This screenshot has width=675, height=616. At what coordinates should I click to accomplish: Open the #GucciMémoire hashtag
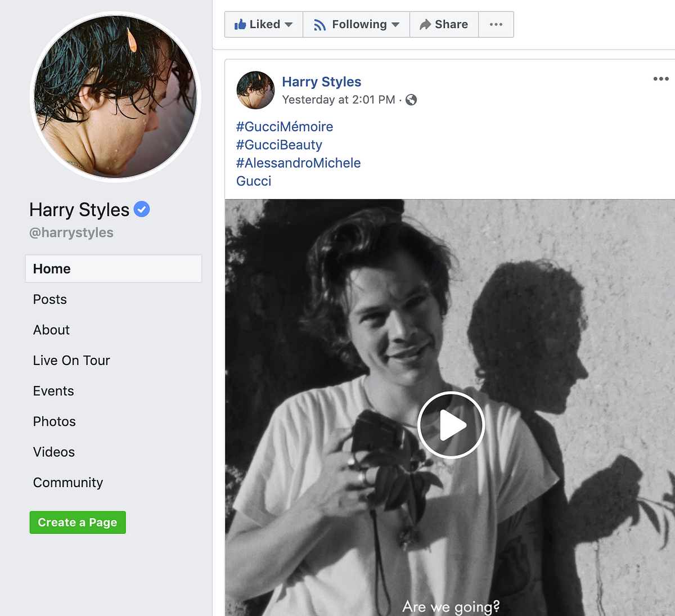[285, 127]
